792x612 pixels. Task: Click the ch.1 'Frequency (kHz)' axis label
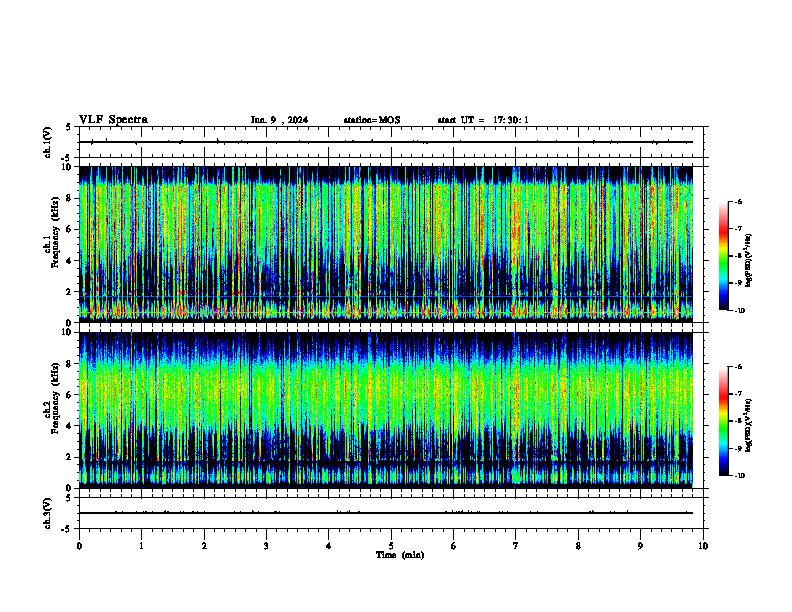tap(55, 233)
